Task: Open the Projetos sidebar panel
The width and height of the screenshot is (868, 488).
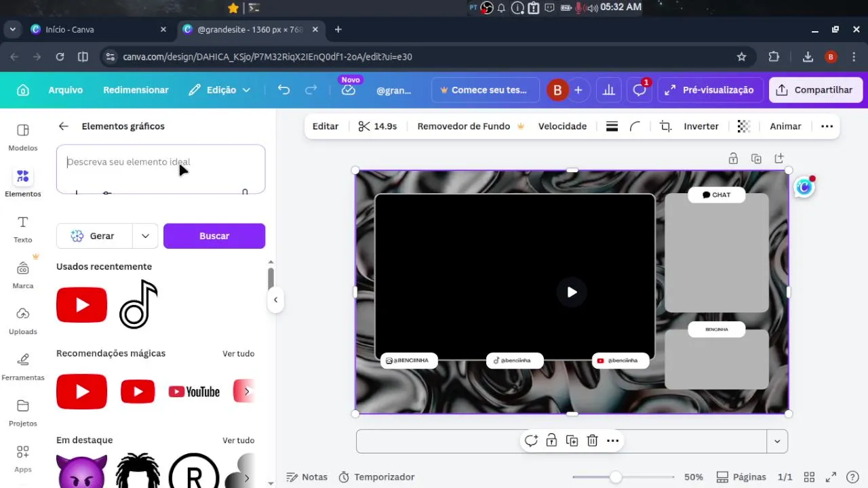Action: [23, 413]
